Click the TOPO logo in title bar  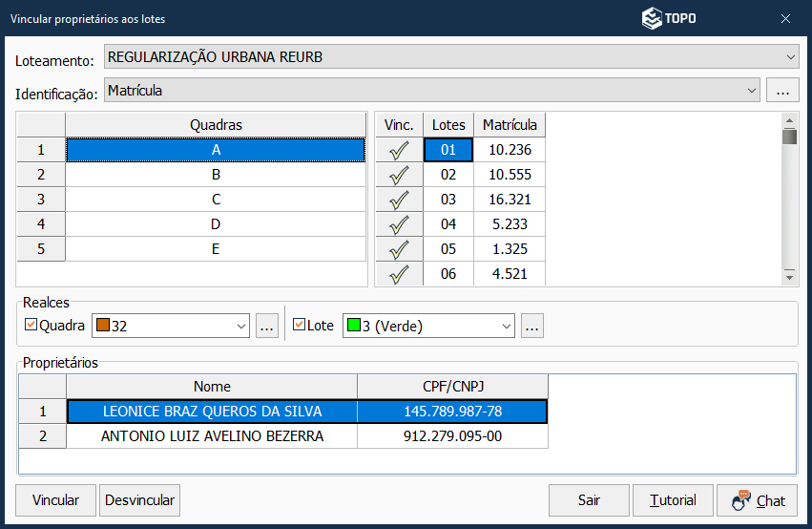pos(668,18)
